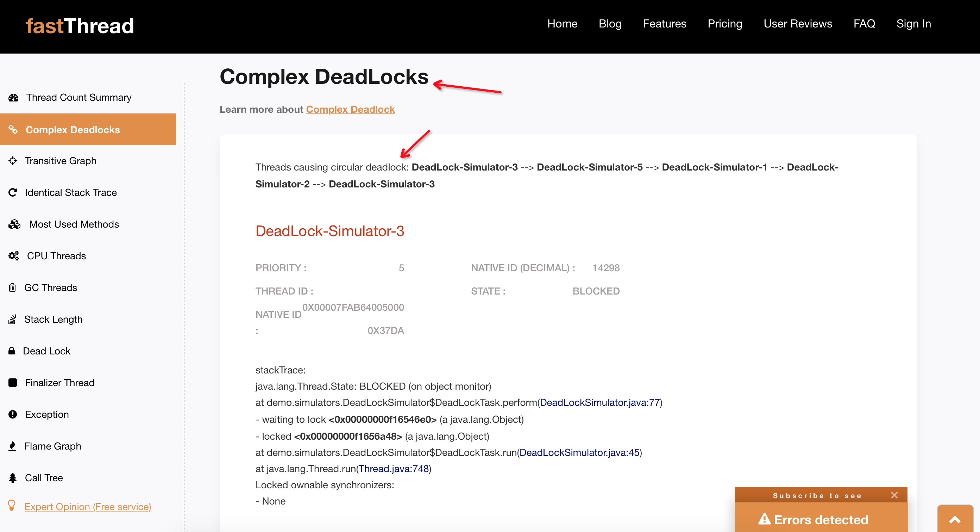Click the native decimal ID 14298
980x532 pixels.
coord(606,268)
